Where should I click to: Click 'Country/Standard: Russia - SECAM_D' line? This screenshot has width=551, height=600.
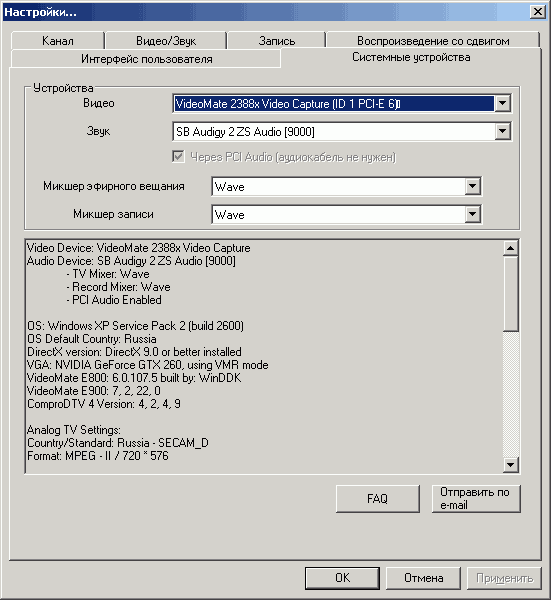coord(118,443)
